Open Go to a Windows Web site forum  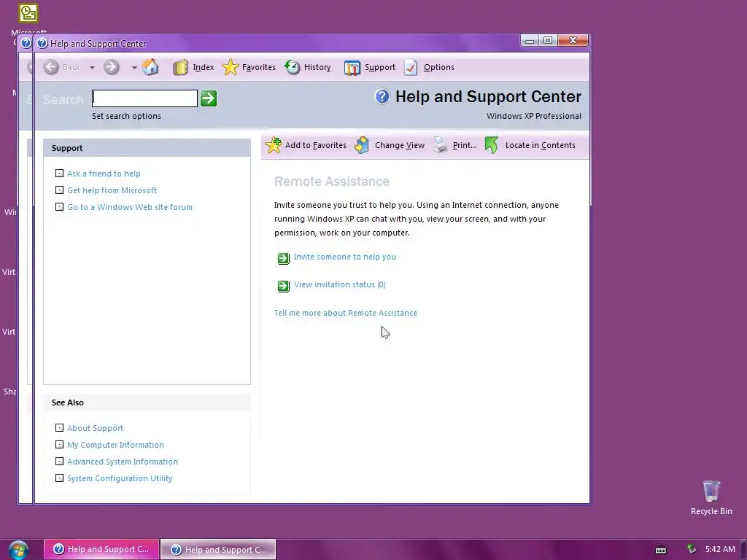coord(130,207)
